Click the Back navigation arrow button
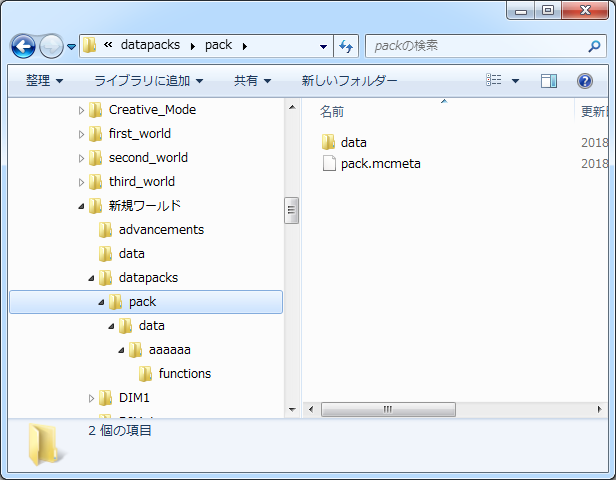616x480 pixels. (24, 46)
